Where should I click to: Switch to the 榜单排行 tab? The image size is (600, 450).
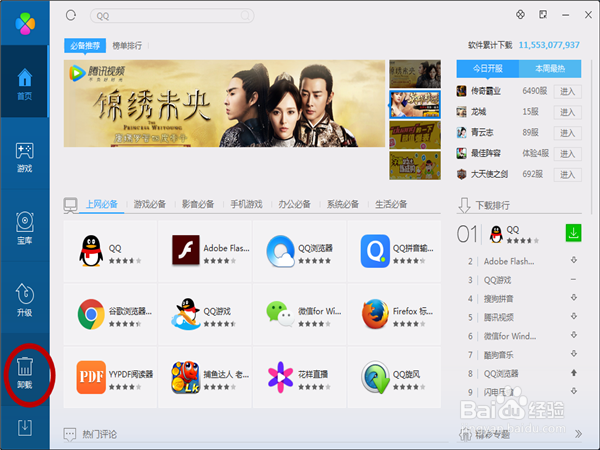pos(127,46)
